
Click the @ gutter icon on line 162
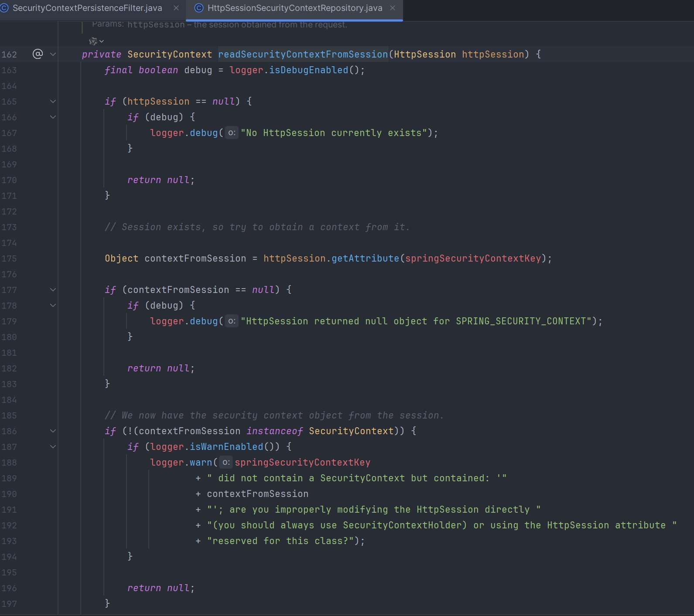38,54
